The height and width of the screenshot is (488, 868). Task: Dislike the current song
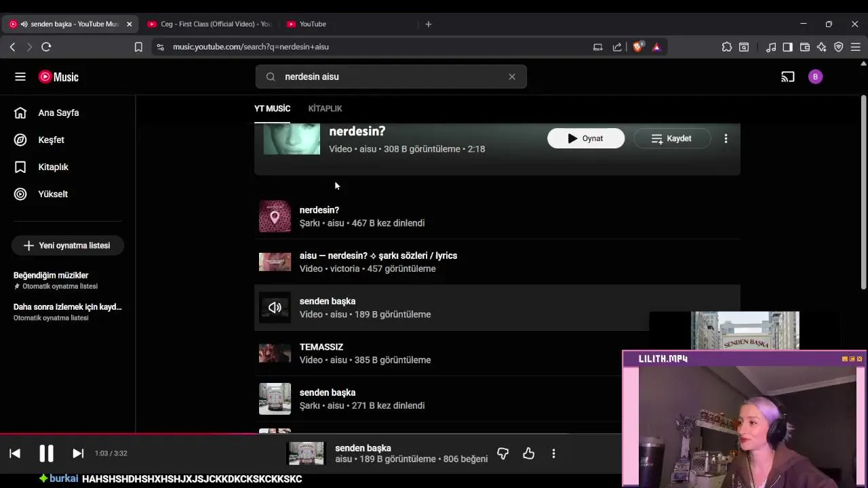pos(502,453)
